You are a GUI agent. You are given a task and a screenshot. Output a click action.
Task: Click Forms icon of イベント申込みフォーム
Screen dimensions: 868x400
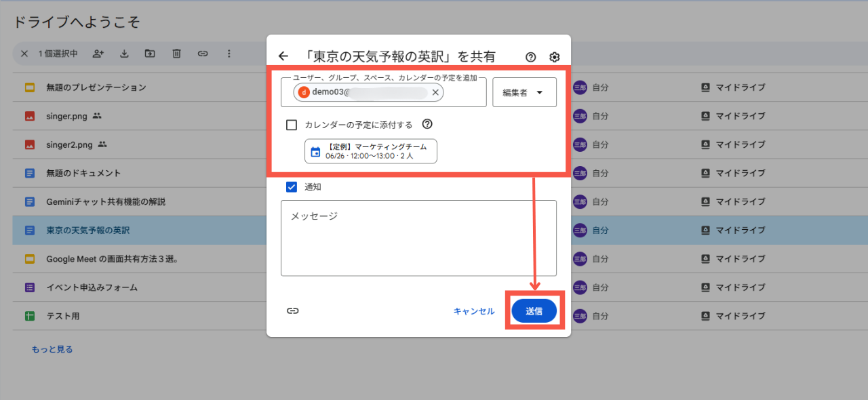30,287
